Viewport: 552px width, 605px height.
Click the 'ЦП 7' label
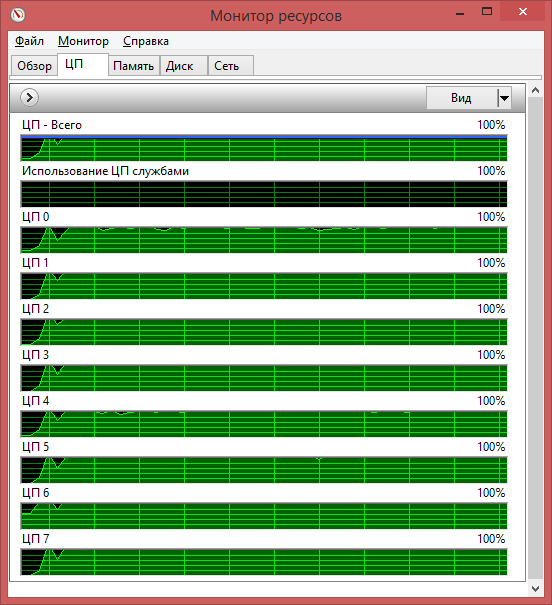coord(35,539)
